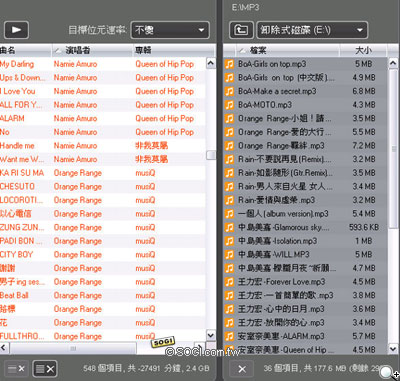Screen dimensions: 400x381
Task: Select file BoA-Girls on top (中文版)
Action: (305, 77)
